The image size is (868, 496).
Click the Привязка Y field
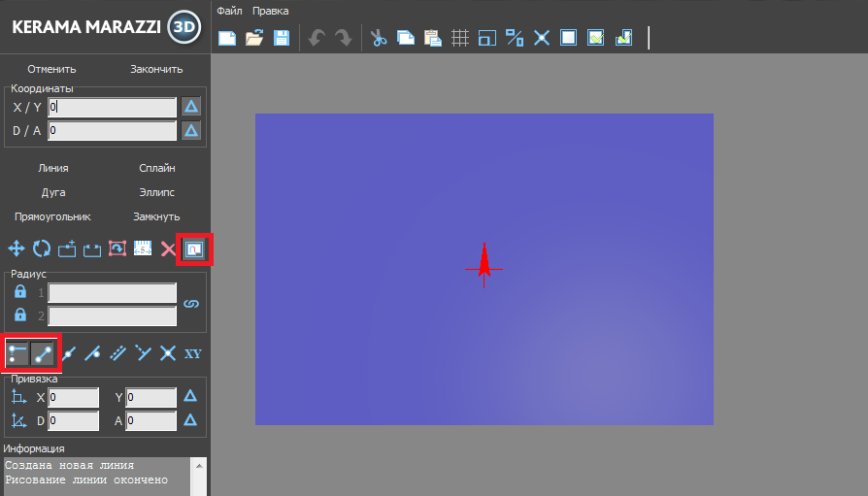151,397
